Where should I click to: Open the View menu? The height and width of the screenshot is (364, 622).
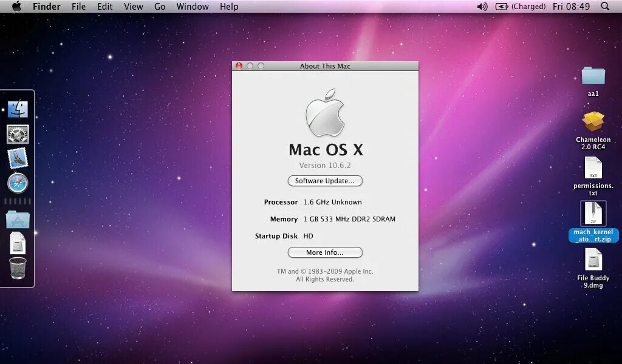click(133, 6)
